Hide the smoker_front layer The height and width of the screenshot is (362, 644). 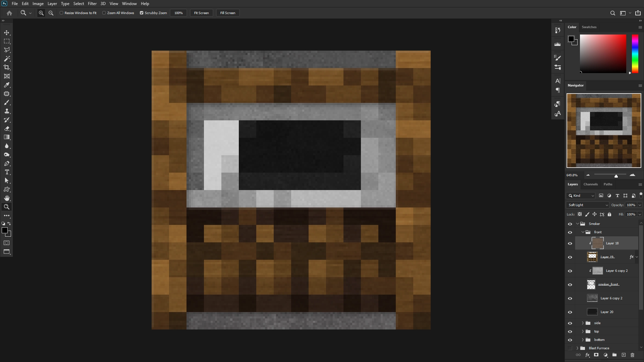click(571, 284)
